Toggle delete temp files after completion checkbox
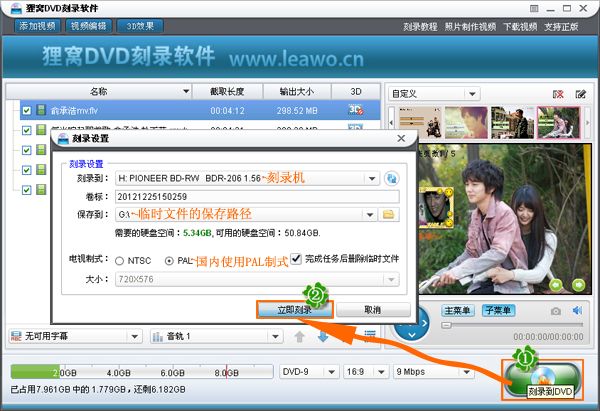 tap(296, 258)
